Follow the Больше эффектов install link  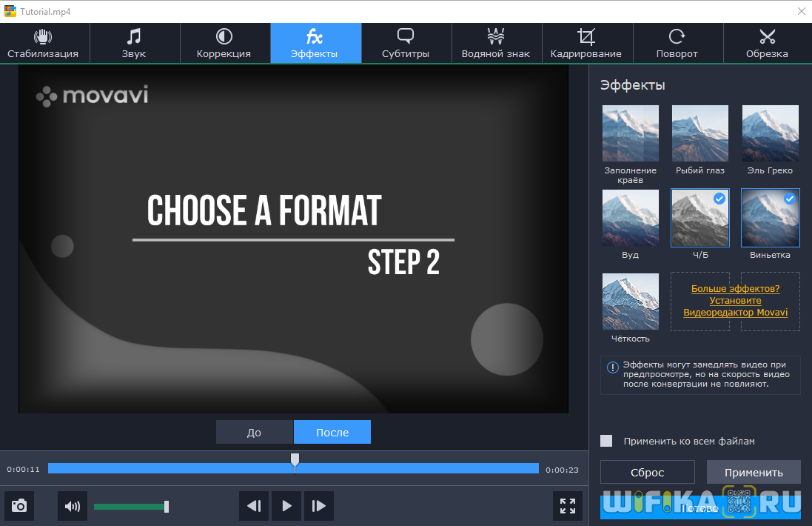coord(735,301)
